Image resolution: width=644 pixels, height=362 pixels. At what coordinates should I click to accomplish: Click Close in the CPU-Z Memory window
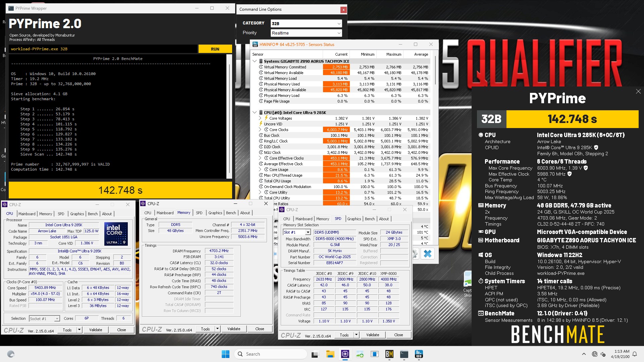(x=260, y=329)
